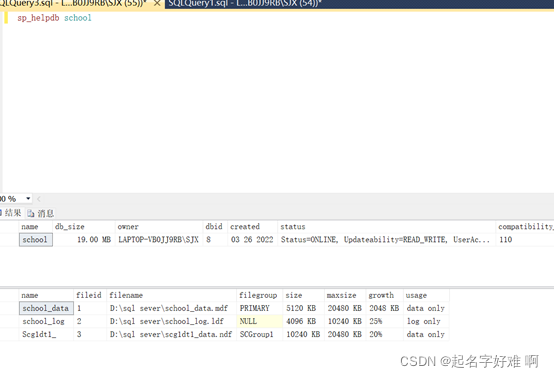The height and width of the screenshot is (378, 554).
Task: Select fileid 2 cell
Action: 90,321
